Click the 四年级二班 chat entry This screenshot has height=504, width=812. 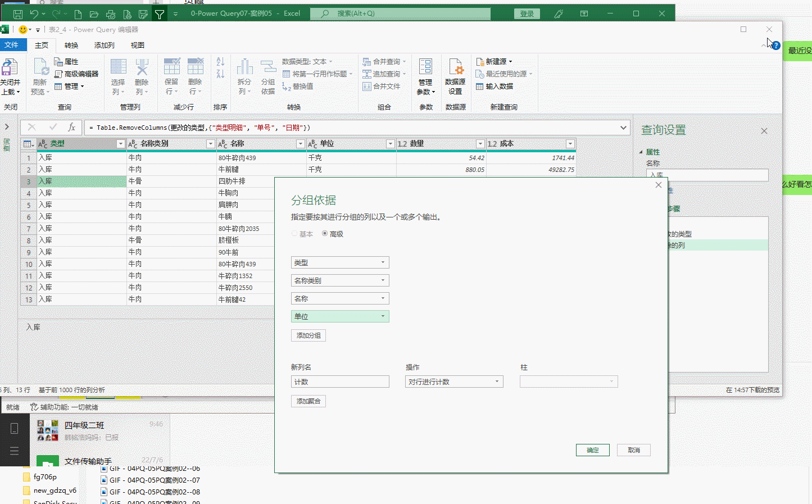(x=100, y=430)
